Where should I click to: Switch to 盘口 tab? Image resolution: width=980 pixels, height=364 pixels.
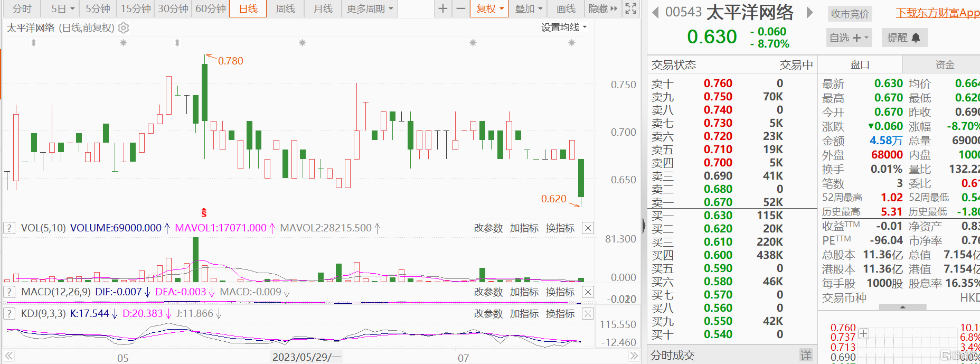[x=860, y=64]
